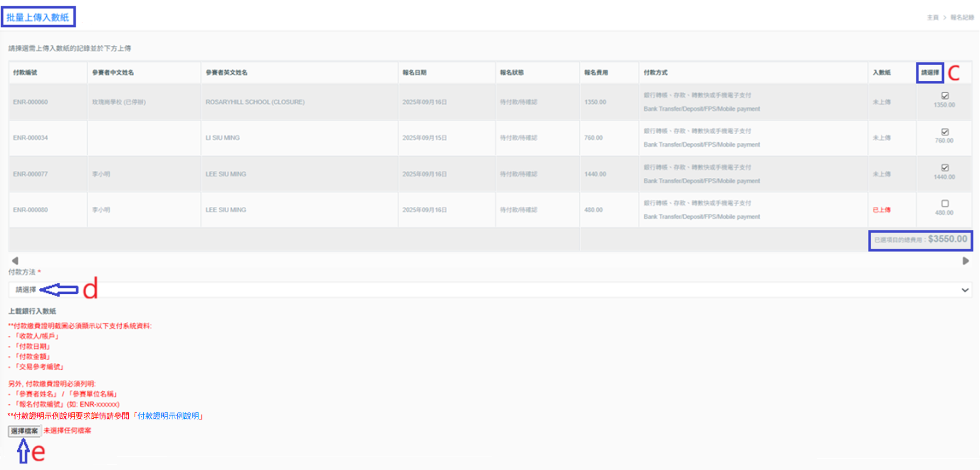This screenshot has height=470, width=980.
Task: Click LEE SIU MING in row ENR-000077
Action: click(226, 174)
